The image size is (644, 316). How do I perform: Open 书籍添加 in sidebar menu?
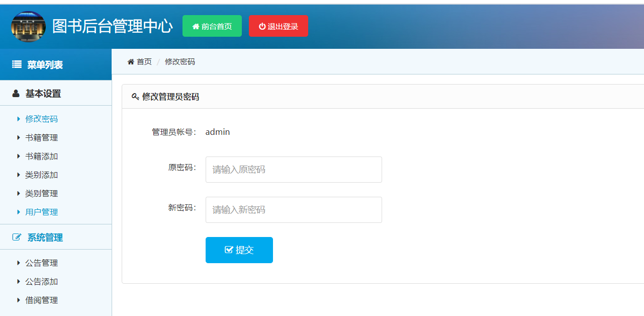click(42, 156)
